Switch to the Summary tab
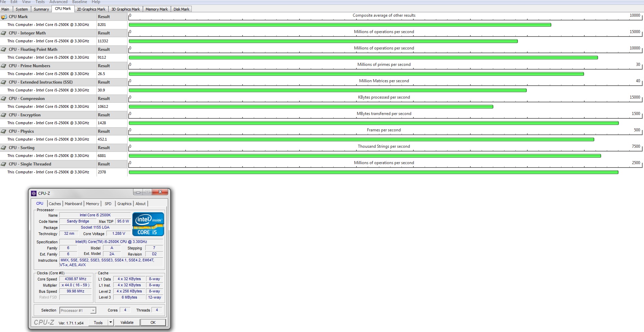 pos(41,9)
